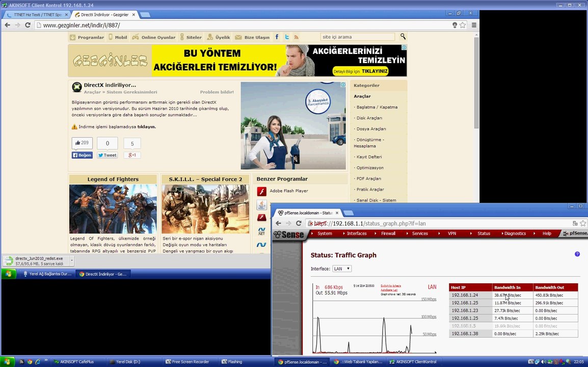Click Reload icon in the Gezginler browser window
The image size is (588, 367).
tap(28, 25)
